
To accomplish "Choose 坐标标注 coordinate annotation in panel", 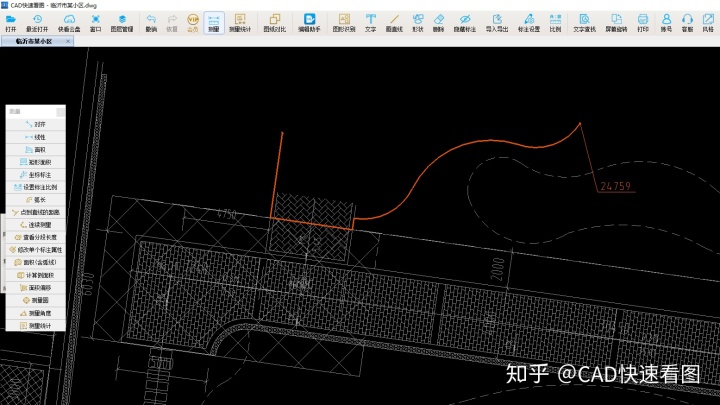I will pos(36,174).
